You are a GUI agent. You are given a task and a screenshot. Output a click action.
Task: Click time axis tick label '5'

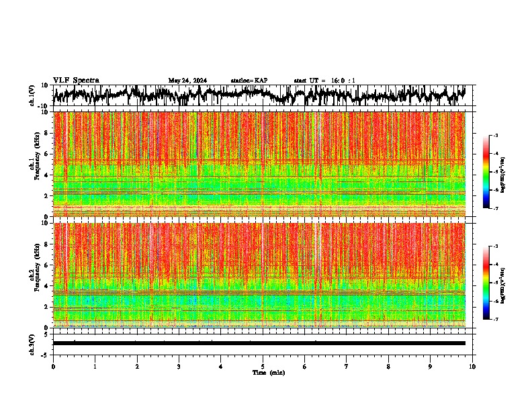click(x=263, y=367)
